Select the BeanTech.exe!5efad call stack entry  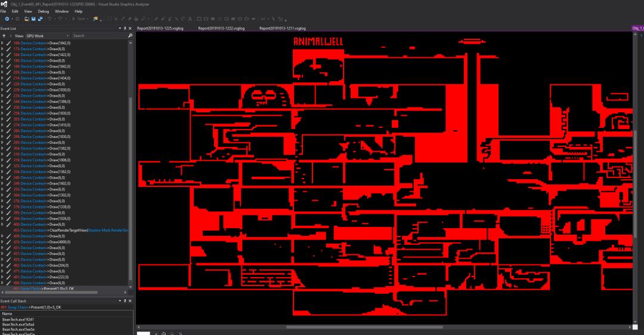pyautogui.click(x=18, y=324)
